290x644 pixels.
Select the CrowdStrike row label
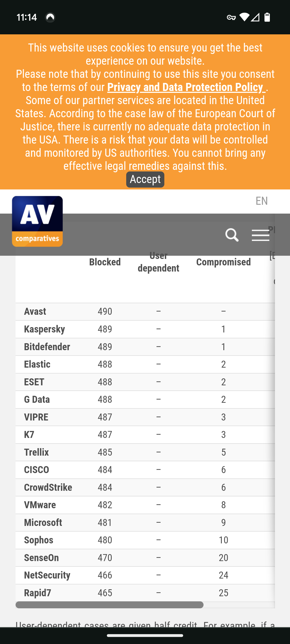(x=48, y=487)
